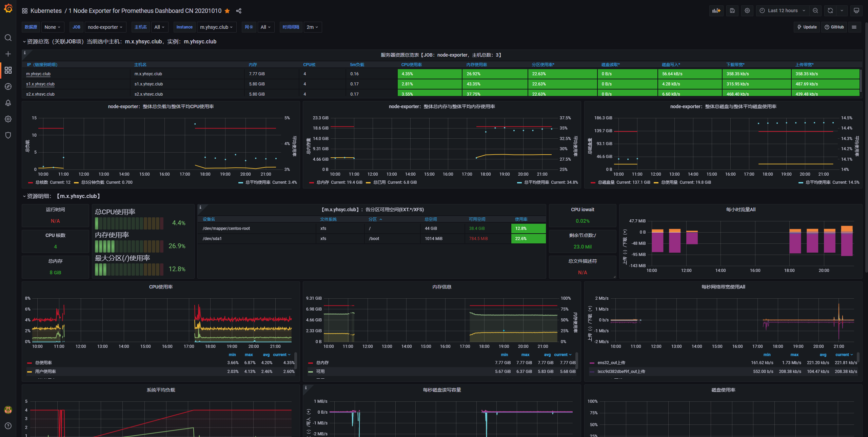Viewport: 868px width, 437px height.
Task: Share the dashboard via share icon
Action: point(239,11)
